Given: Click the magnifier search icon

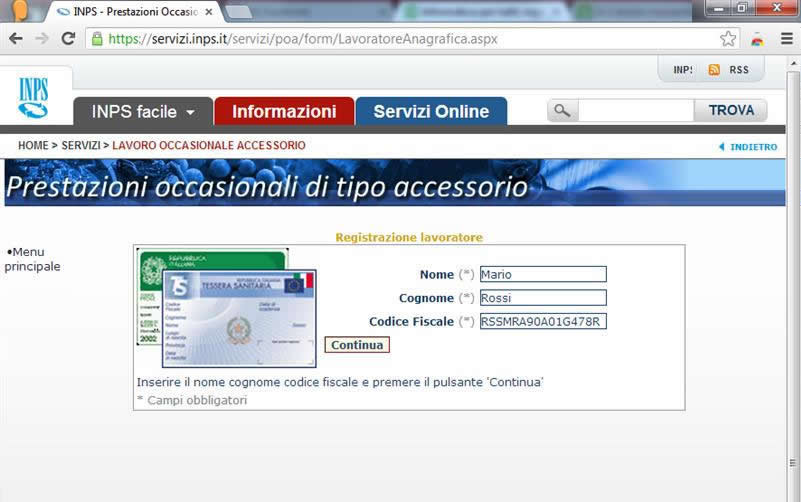Looking at the screenshot, I should 562,111.
